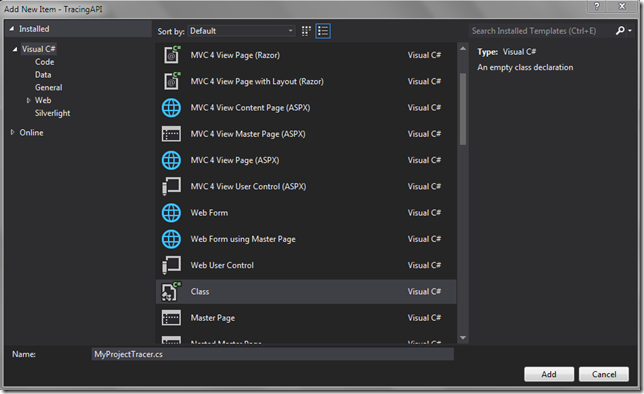Viewport: 644px width, 394px height.
Task: Click the Cancel button
Action: tap(604, 374)
